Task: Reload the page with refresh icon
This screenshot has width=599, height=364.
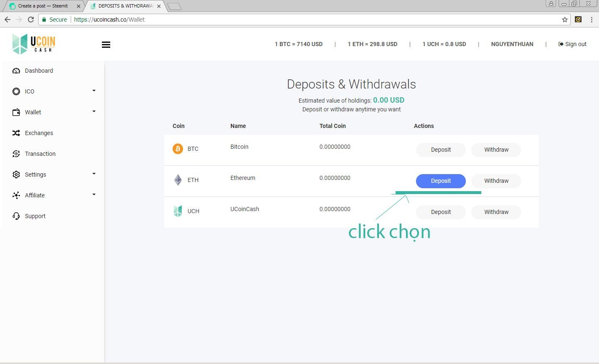Action: point(31,20)
